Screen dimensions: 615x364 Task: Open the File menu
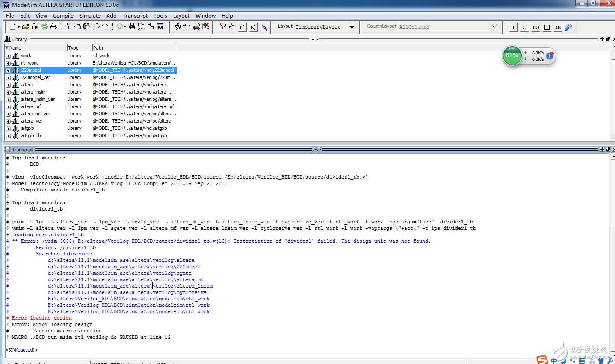10,15
